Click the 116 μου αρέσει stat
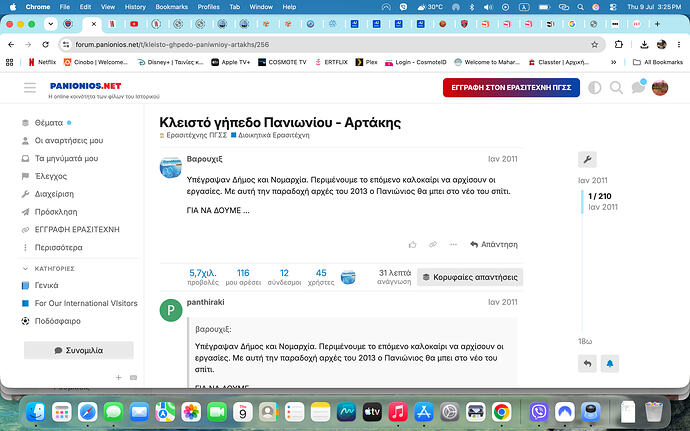690x431 pixels. 243,277
